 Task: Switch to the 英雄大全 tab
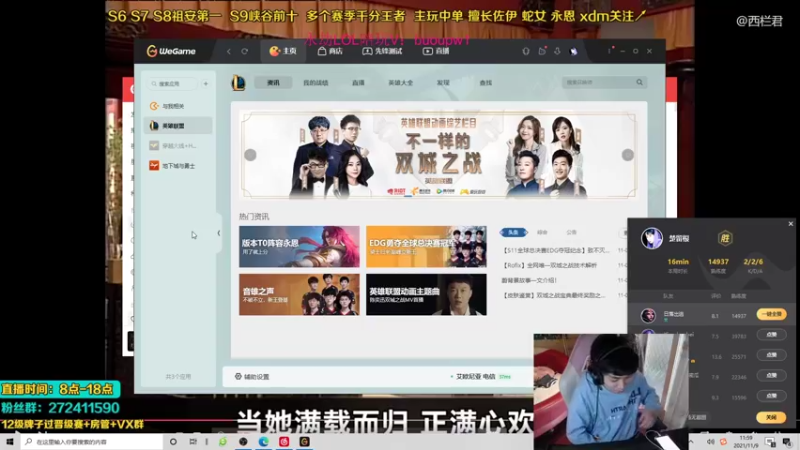[401, 83]
